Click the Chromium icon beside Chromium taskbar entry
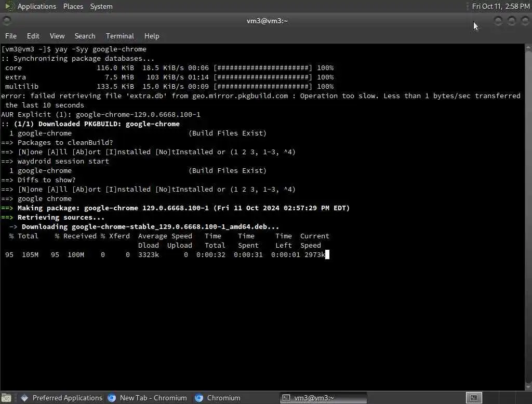The width and height of the screenshot is (532, 404). tap(199, 398)
